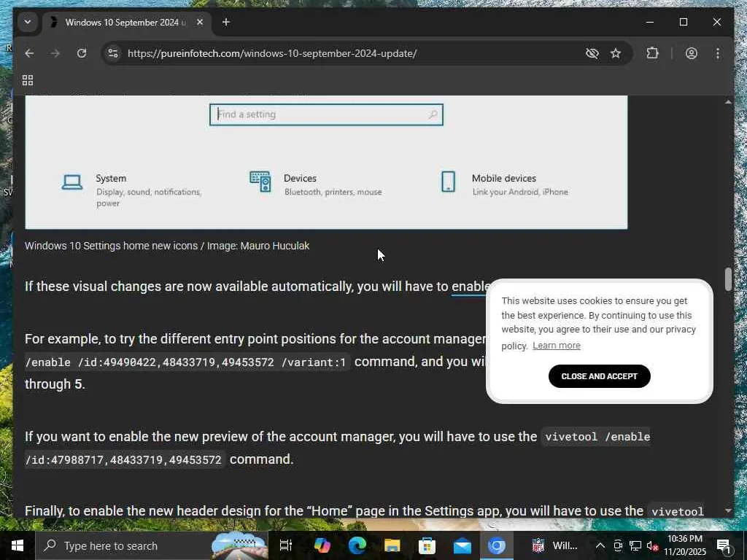View site information icon in address bar
The height and width of the screenshot is (560, 747).
tap(113, 53)
